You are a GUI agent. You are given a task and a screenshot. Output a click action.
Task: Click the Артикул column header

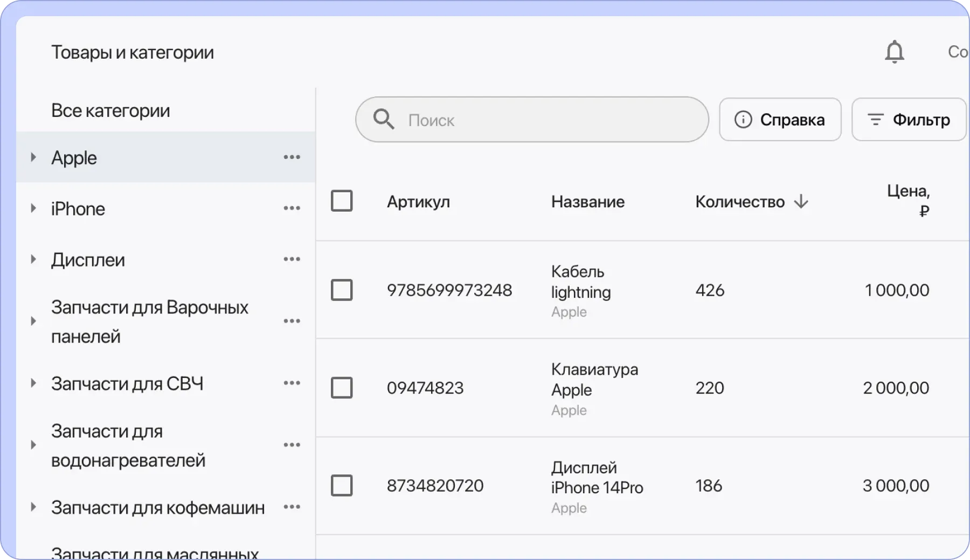tap(418, 201)
